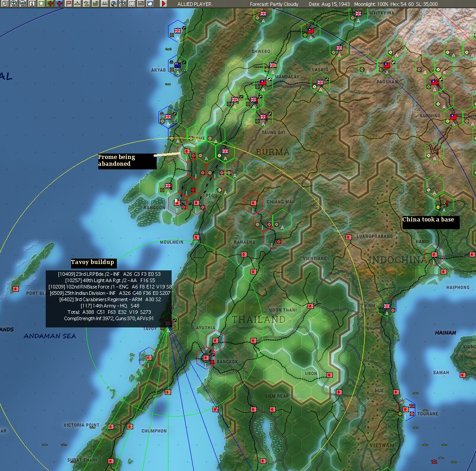This screenshot has height=471, width=476.
Task: Click the 'Moonlight: 100%' status text
Action: (371, 4)
